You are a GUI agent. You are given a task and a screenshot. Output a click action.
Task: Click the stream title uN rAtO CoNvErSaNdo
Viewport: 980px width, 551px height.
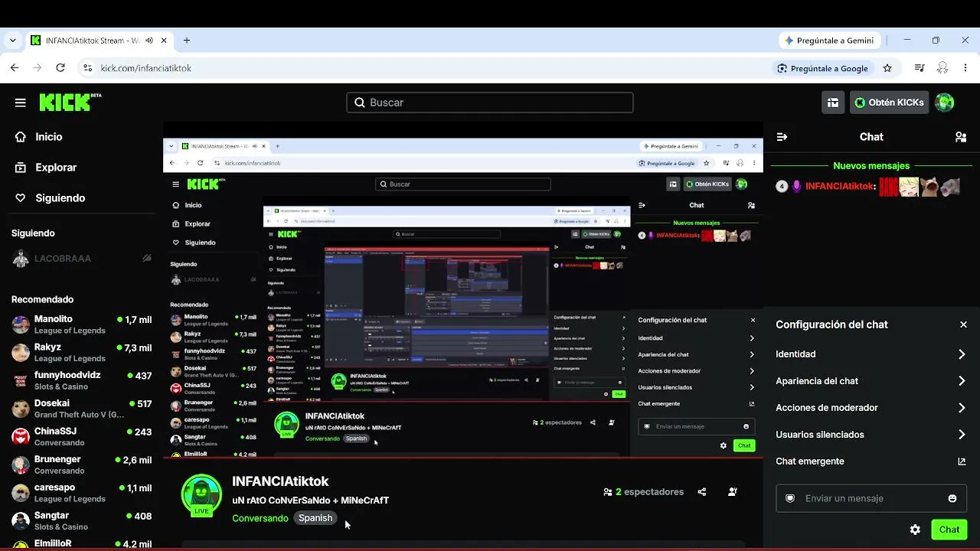[310, 500]
